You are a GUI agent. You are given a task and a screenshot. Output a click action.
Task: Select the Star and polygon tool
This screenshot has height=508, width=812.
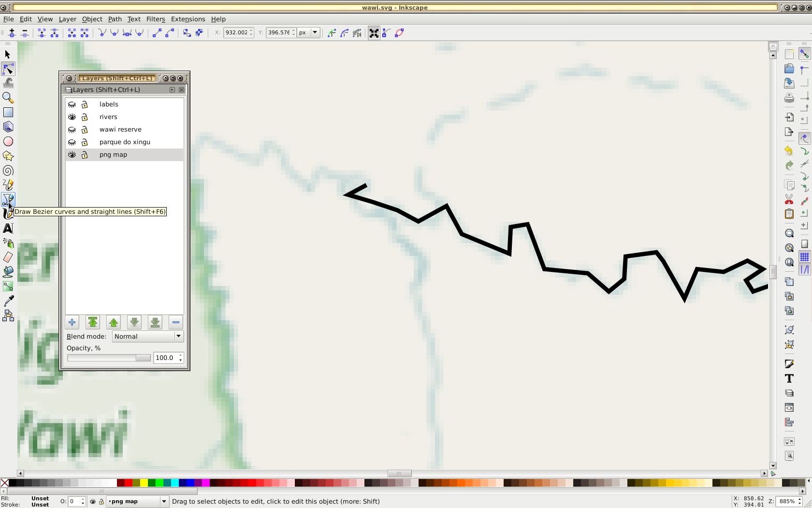tap(8, 156)
